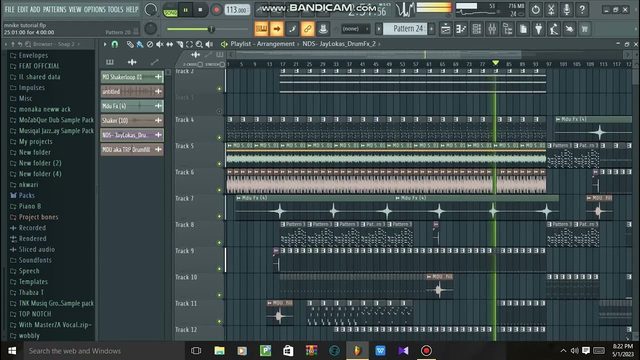The image size is (640, 360).
Task: Stop playback with the stop button
Action: pos(200,10)
